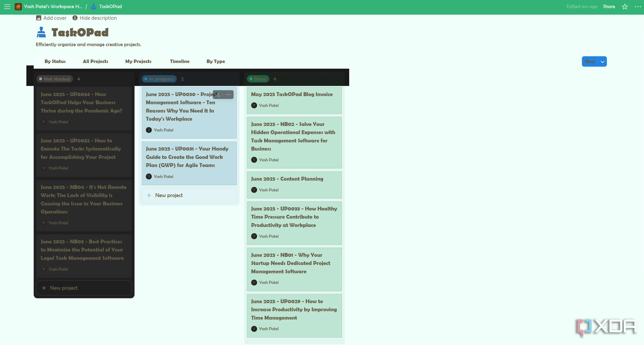The height and width of the screenshot is (345, 644).
Task: Open the page options three-dot menu
Action: click(x=638, y=7)
